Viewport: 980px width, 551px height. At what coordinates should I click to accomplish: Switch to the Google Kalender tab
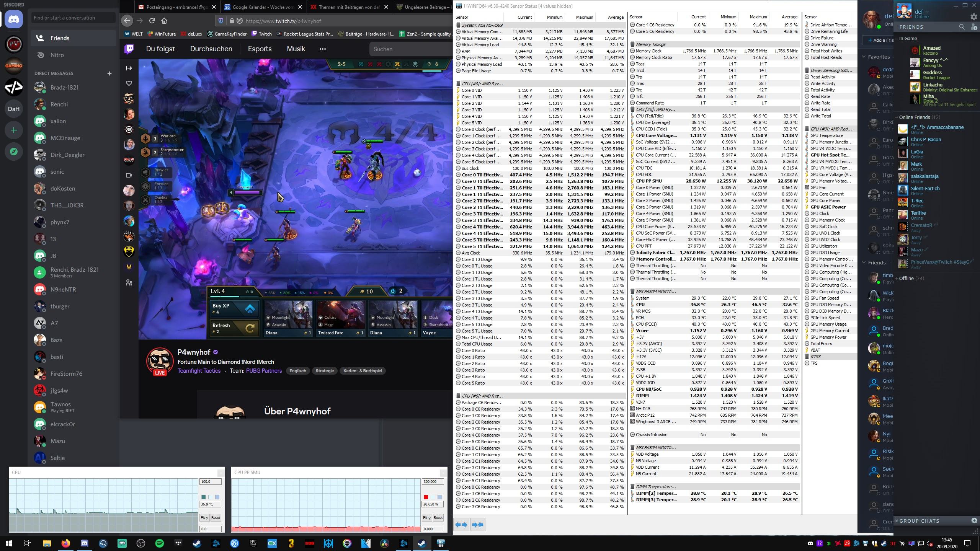263,7
